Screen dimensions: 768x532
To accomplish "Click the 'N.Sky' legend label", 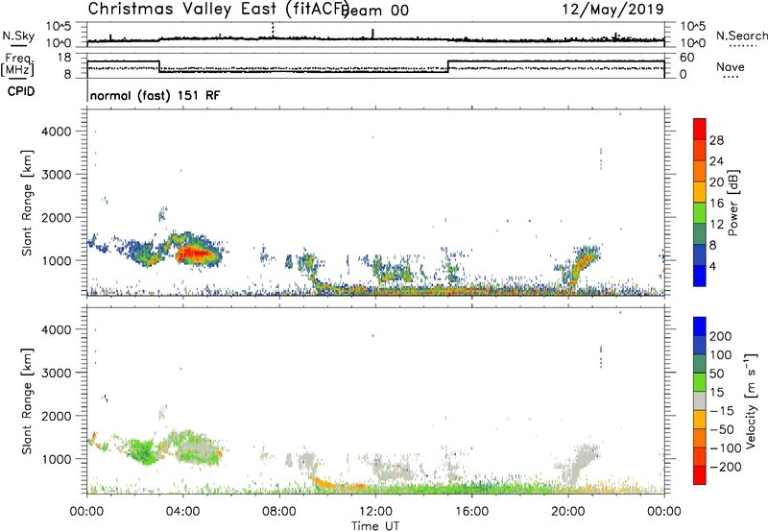I will (18, 36).
